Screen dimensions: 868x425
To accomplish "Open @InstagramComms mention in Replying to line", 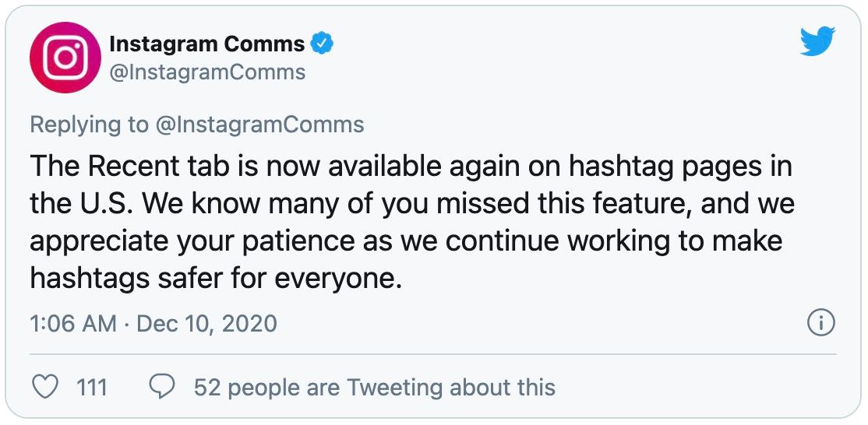I will point(259,125).
